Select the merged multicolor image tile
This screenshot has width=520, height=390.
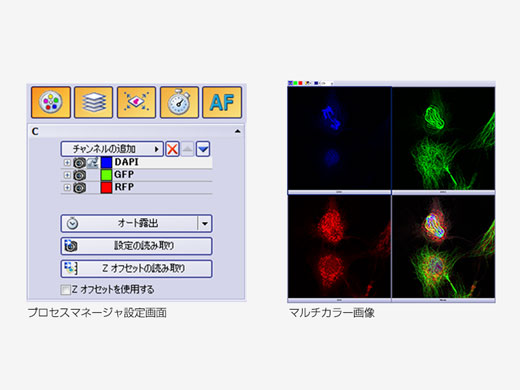coord(444,247)
